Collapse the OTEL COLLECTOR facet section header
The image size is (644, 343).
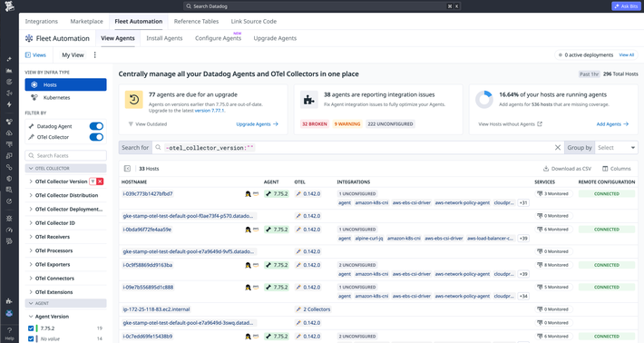coord(65,169)
